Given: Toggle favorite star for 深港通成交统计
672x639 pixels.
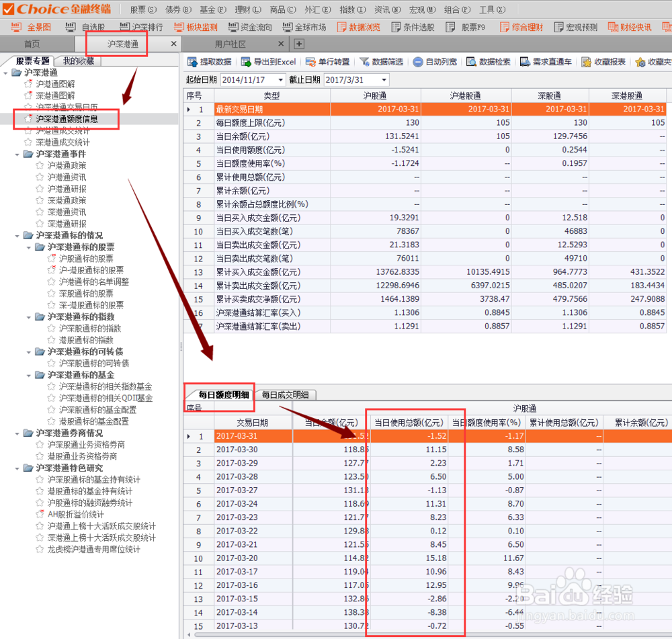Looking at the screenshot, I should coord(28,142).
